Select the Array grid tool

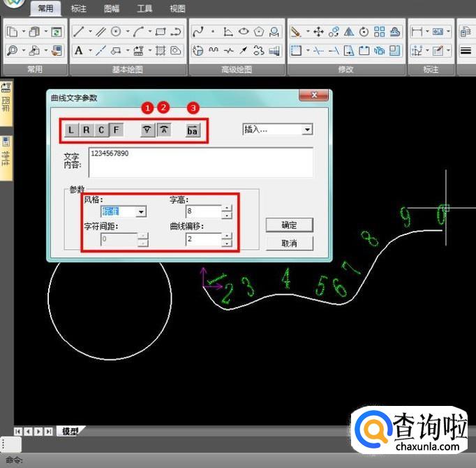[x=379, y=31]
